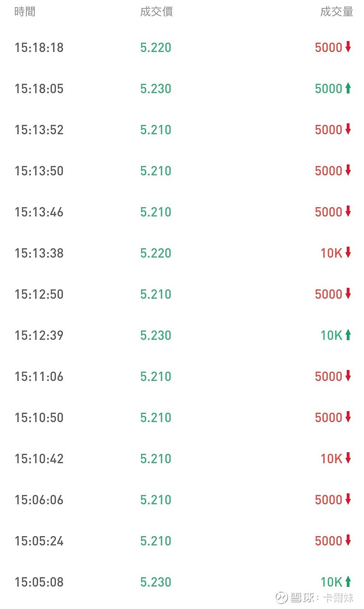Click the 10K volume at 15:12:39
364x609 pixels.
[x=331, y=335]
